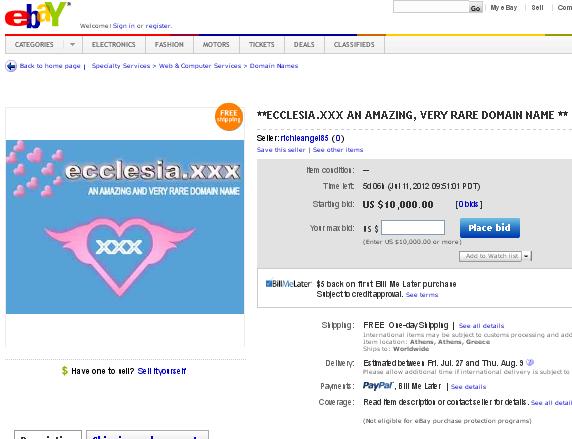Image resolution: width=572 pixels, height=439 pixels.
Task: Open the Motors menu
Action: (x=216, y=45)
